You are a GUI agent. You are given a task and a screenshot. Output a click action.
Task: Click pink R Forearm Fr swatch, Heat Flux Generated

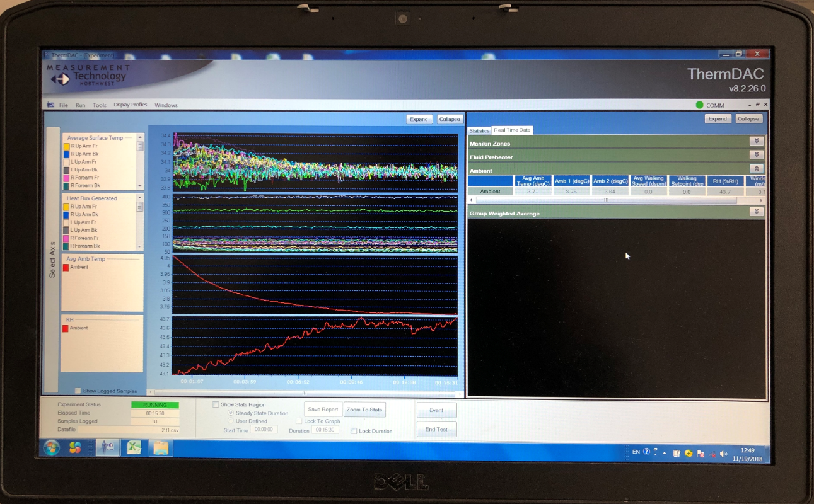click(x=66, y=238)
